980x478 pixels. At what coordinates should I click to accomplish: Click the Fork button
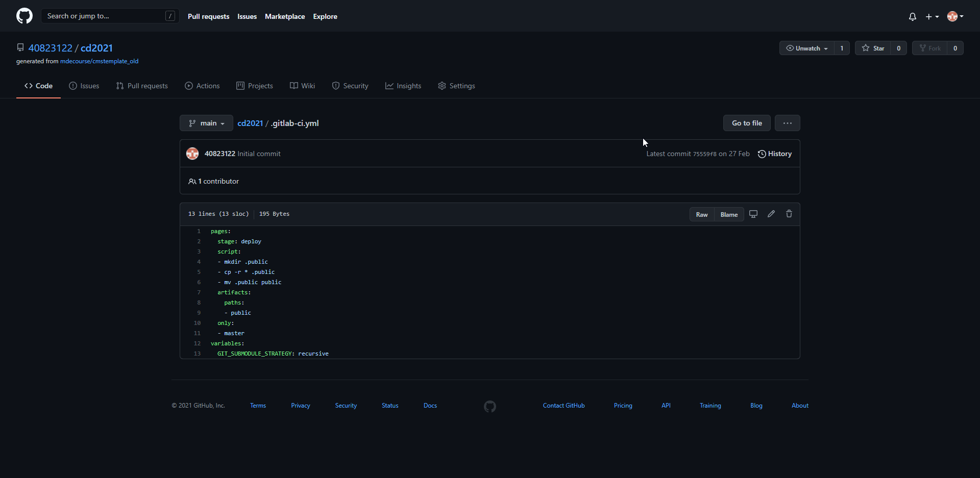click(929, 48)
